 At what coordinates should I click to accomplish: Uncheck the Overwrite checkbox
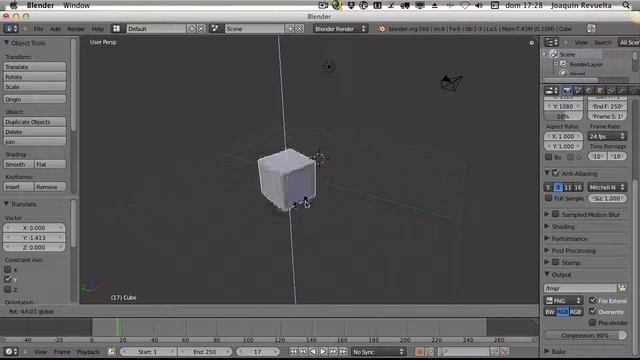[593, 311]
